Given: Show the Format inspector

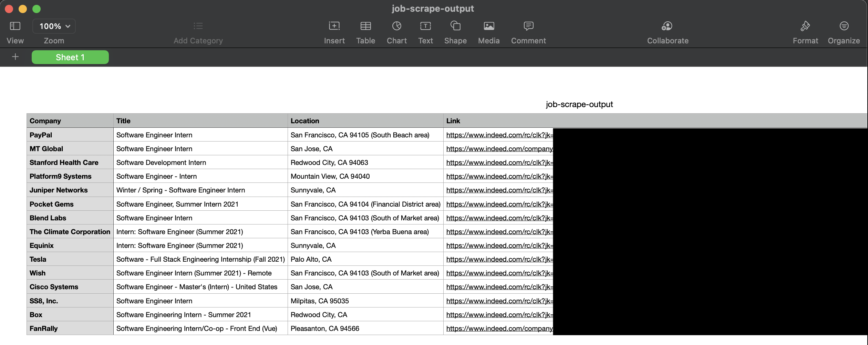Looking at the screenshot, I should pos(805,26).
